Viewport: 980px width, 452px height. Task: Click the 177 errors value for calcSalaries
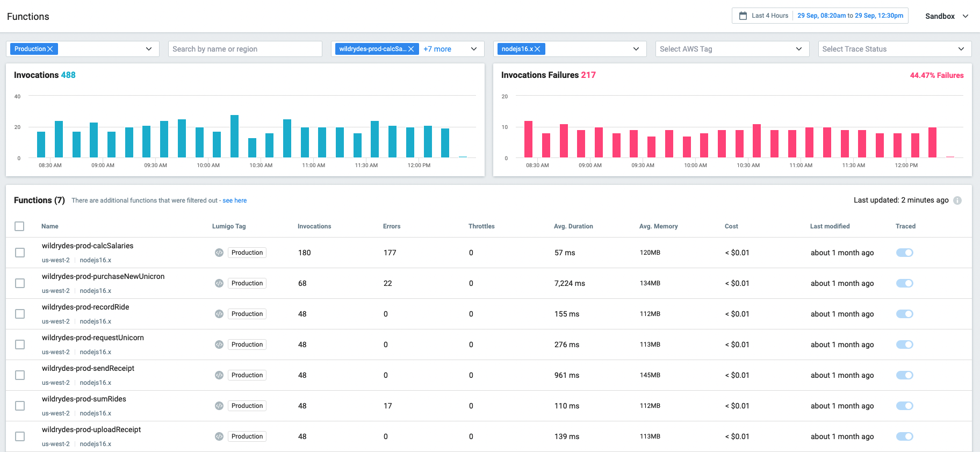390,253
